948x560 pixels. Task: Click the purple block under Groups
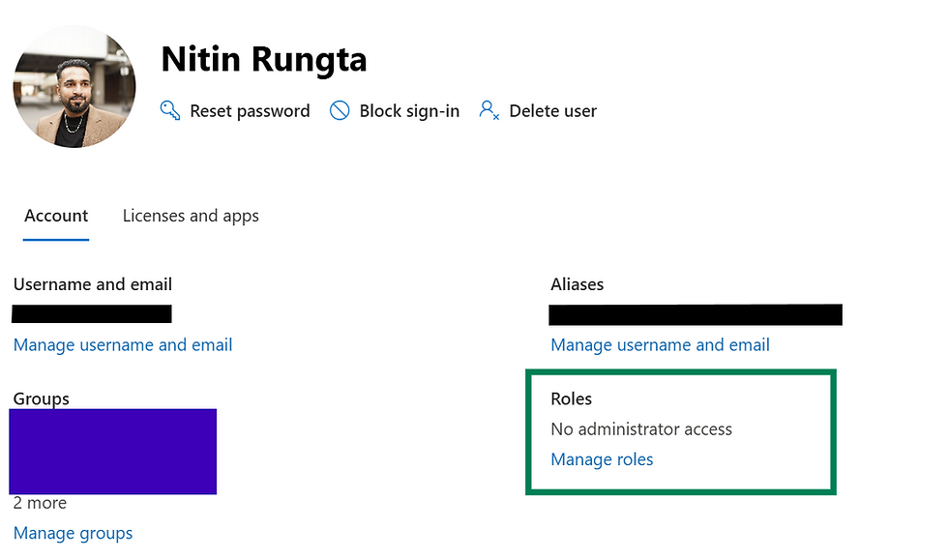point(113,452)
